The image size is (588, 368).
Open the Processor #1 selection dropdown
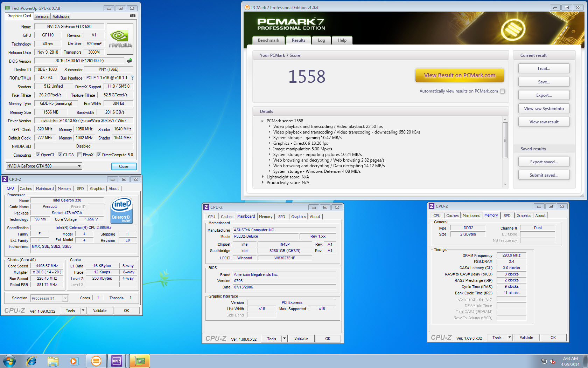49,298
